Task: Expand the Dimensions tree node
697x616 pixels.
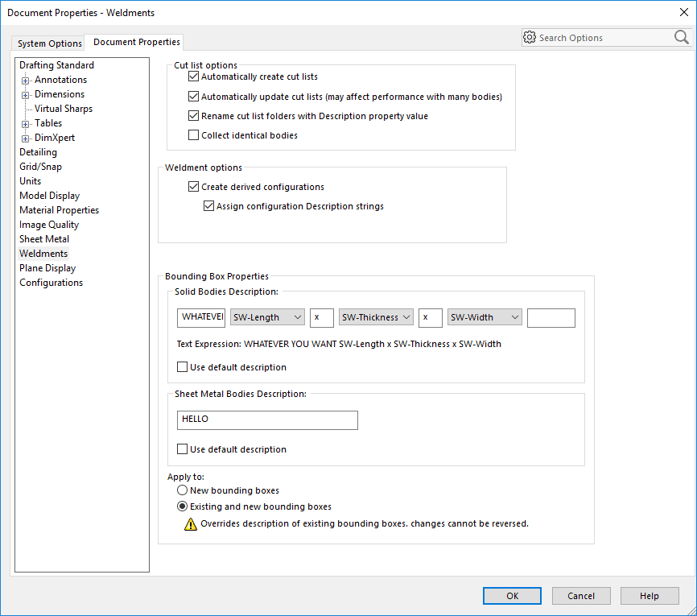Action: [25, 95]
